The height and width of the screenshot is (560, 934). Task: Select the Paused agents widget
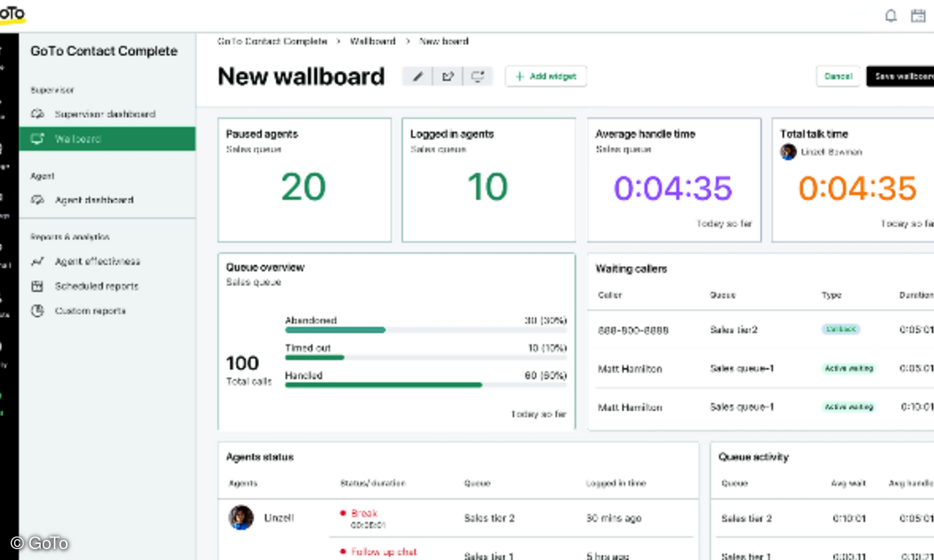point(304,180)
